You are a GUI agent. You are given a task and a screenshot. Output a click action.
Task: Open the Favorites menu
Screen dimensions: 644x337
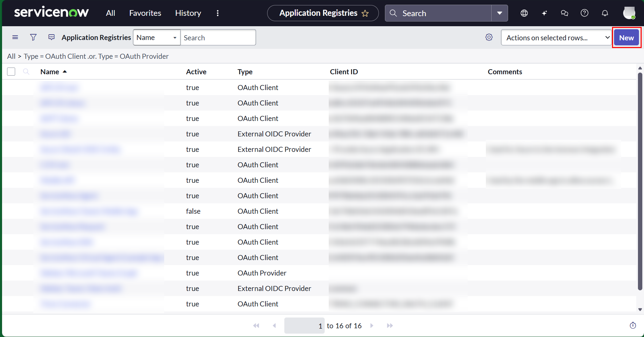tap(145, 13)
